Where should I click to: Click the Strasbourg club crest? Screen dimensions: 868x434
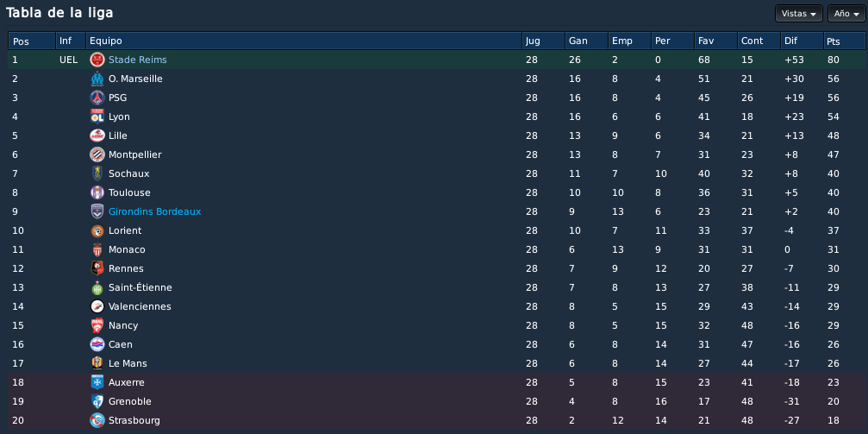(97, 420)
